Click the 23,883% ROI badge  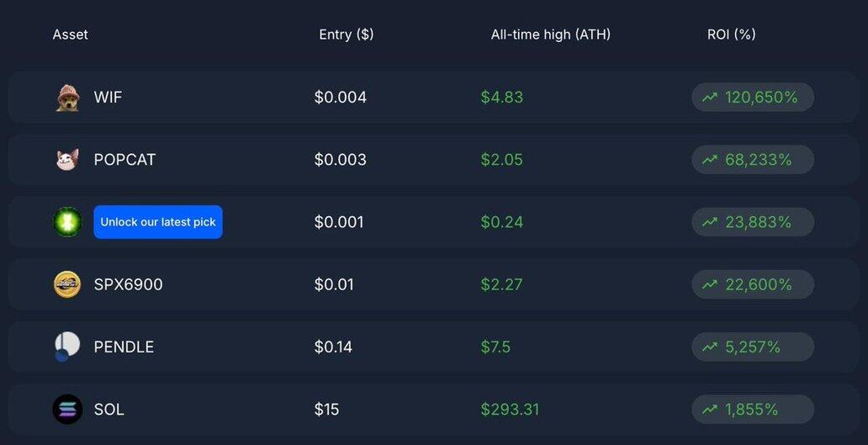[x=752, y=222]
